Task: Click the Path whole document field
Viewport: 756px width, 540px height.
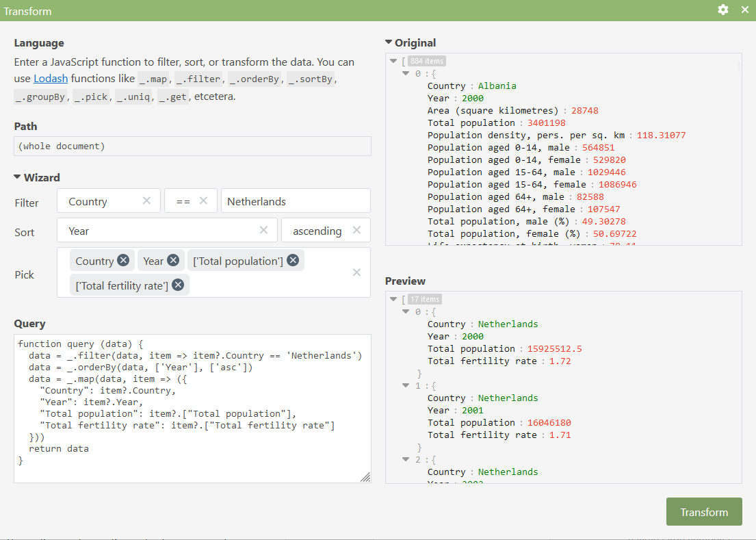Action: coord(192,146)
